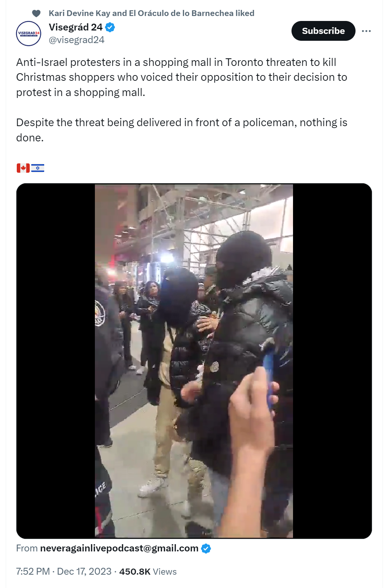
Task: Open the 'Kari Devine Kay and El Oráculo liked' context link
Action: [151, 13]
